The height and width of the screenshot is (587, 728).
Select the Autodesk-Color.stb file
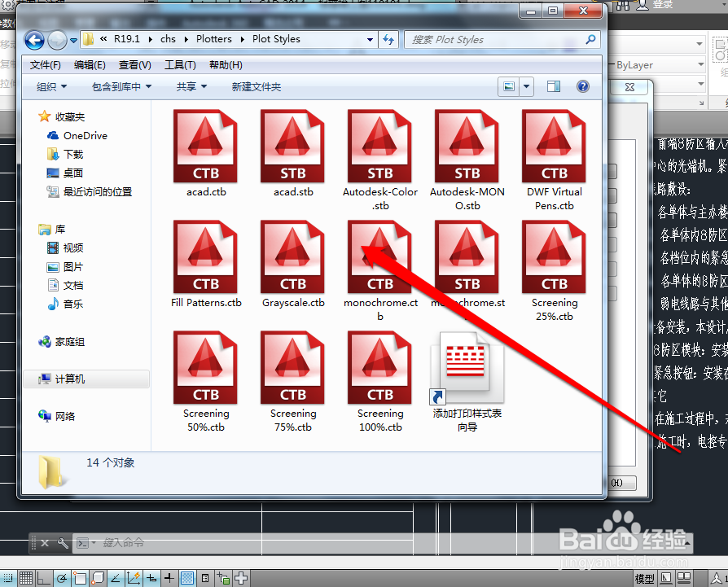tap(379, 160)
